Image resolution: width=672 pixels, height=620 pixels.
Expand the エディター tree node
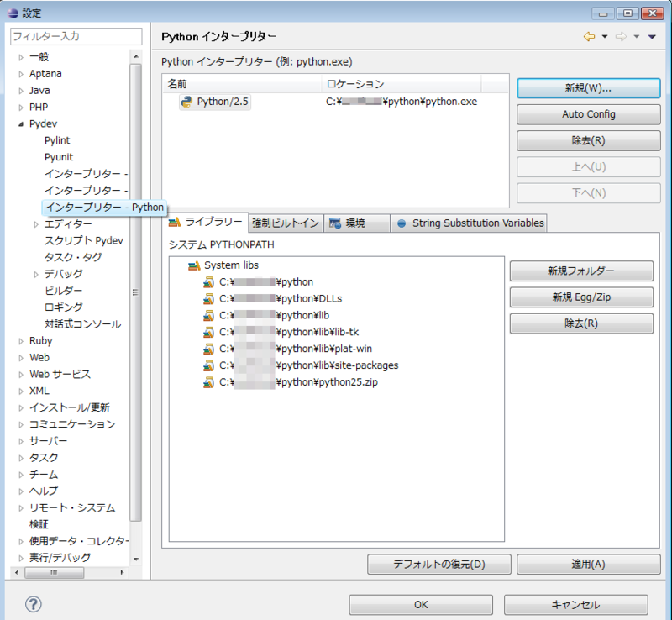(36, 224)
